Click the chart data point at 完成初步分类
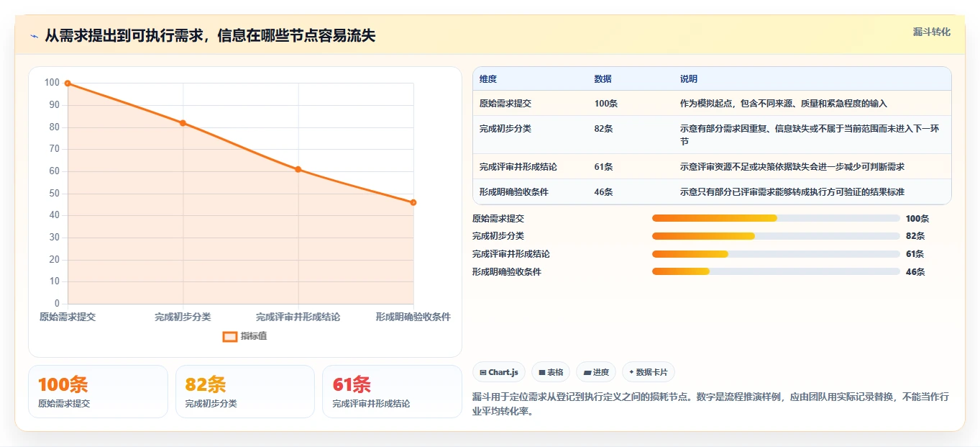The width and height of the screenshot is (980, 447). tap(183, 123)
